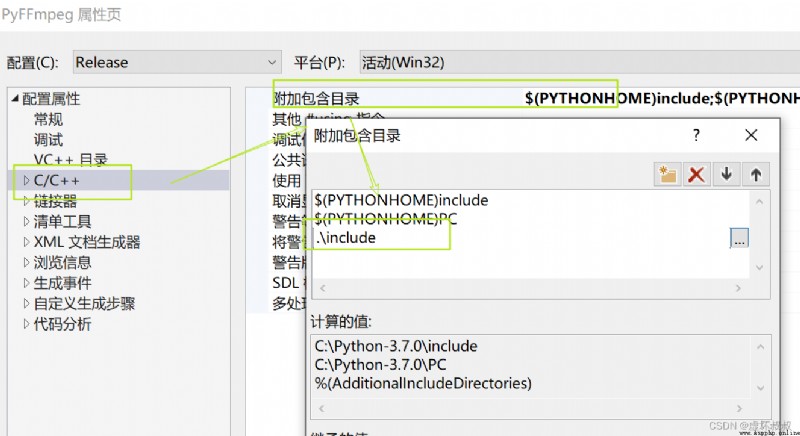Open the 平台 活动(Win32) dropdown
The image size is (800, 436).
coord(580,62)
